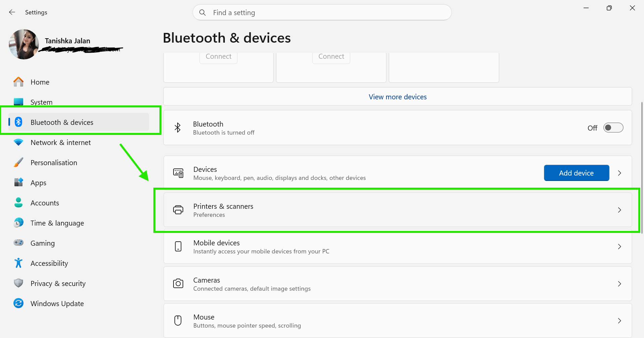Click the Home house icon
This screenshot has width=644, height=338.
(18, 82)
